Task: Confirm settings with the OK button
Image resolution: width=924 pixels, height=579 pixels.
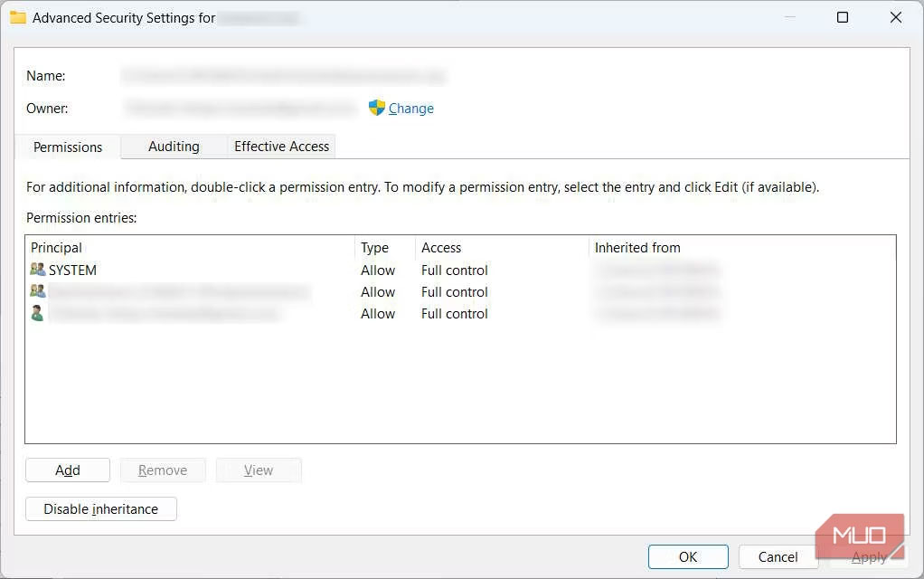Action: [688, 556]
